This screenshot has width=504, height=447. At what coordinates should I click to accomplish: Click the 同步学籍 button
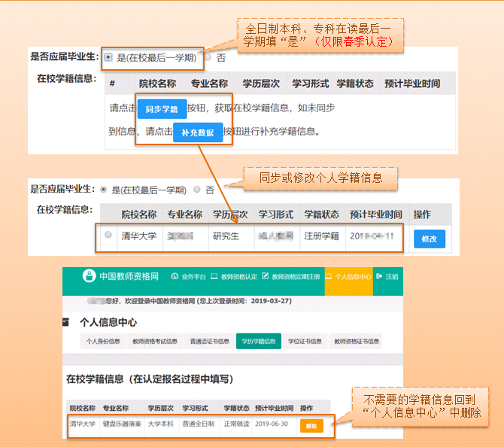(162, 109)
